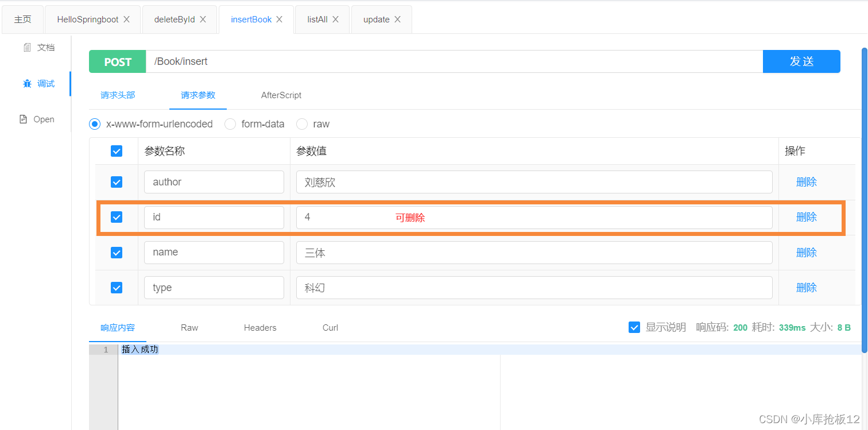Click the 刘慈欣 value field

[534, 182]
